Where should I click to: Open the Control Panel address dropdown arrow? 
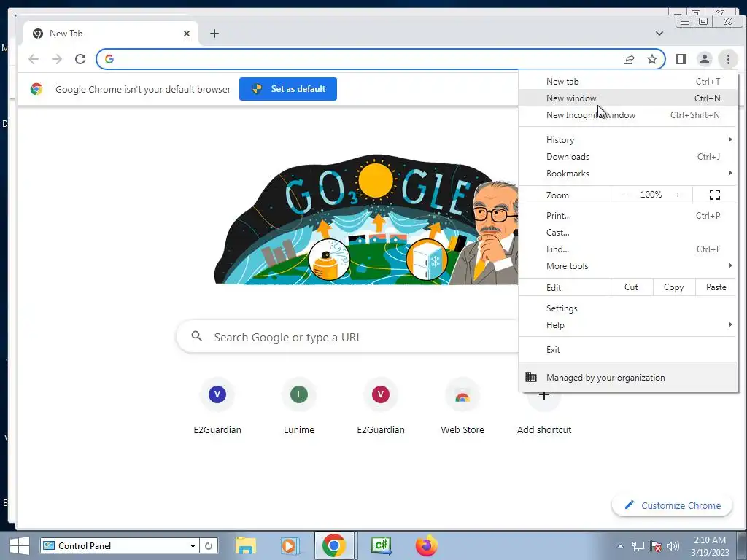coord(193,545)
